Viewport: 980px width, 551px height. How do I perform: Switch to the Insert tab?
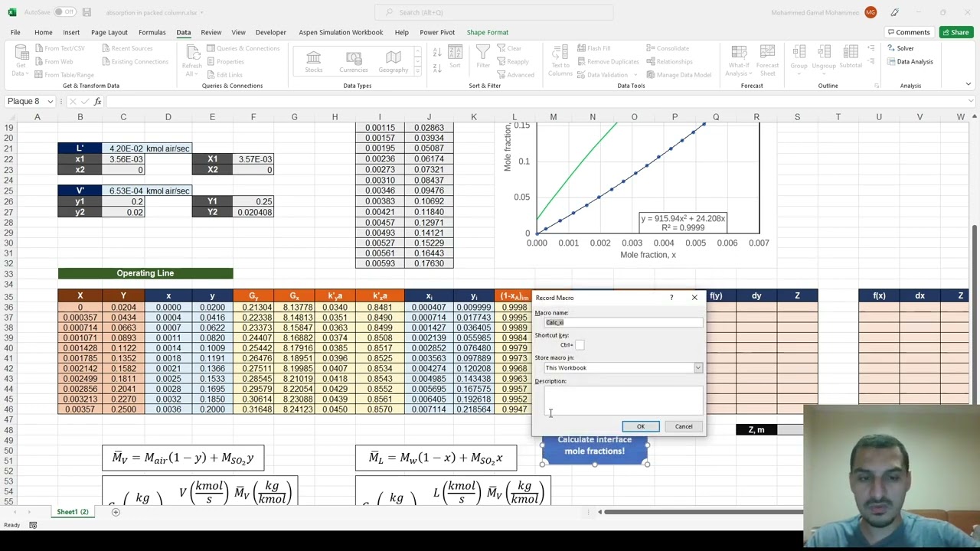click(x=71, y=32)
